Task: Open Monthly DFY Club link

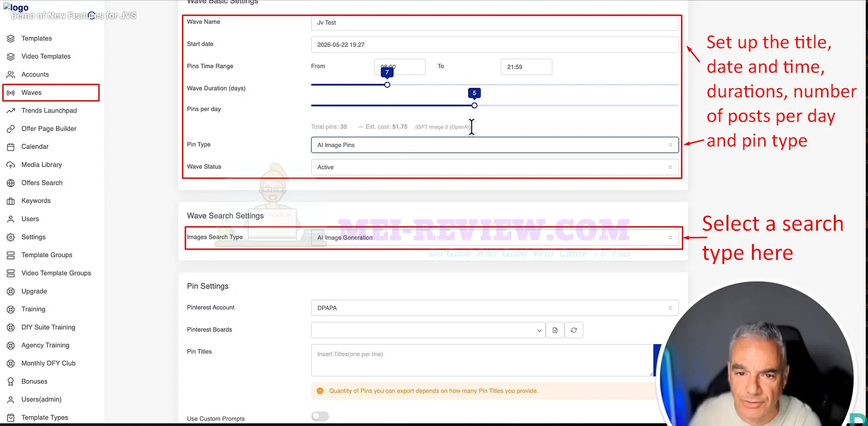Action: point(48,363)
